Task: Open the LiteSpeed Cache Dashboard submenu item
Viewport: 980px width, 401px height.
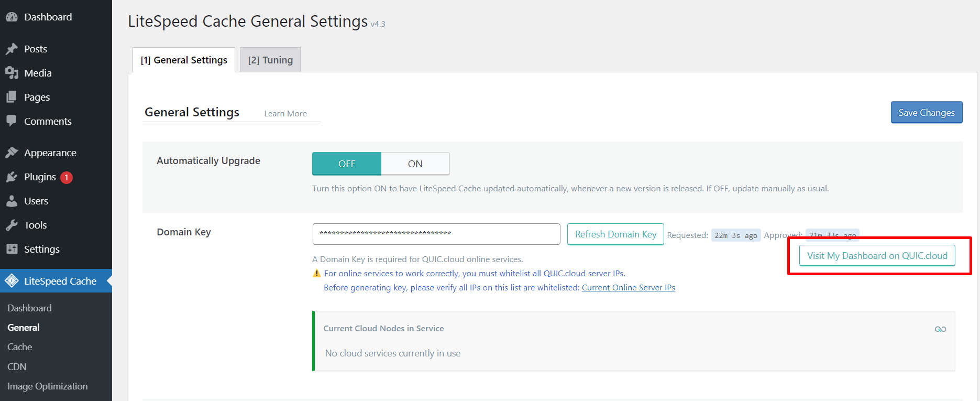Action: [x=29, y=308]
